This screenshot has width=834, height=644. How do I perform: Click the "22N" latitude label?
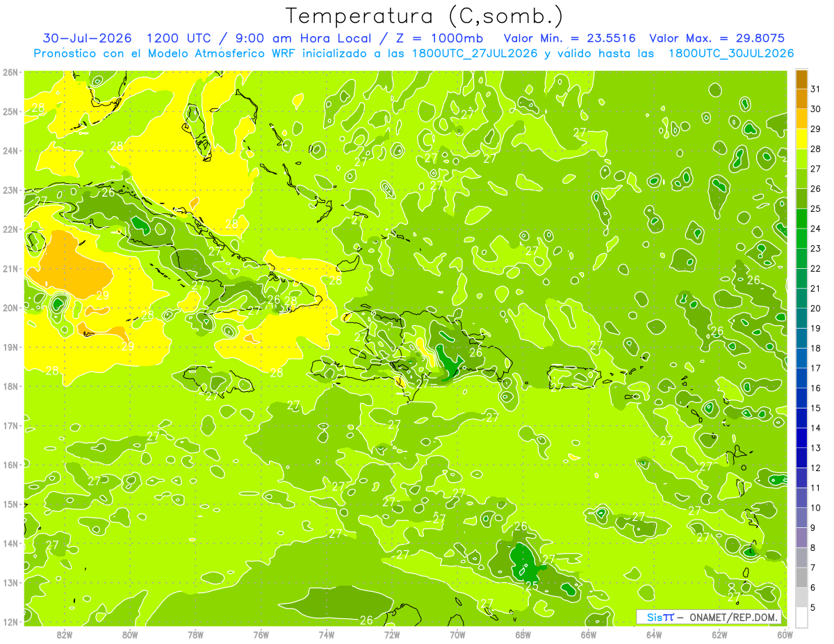coord(10,229)
